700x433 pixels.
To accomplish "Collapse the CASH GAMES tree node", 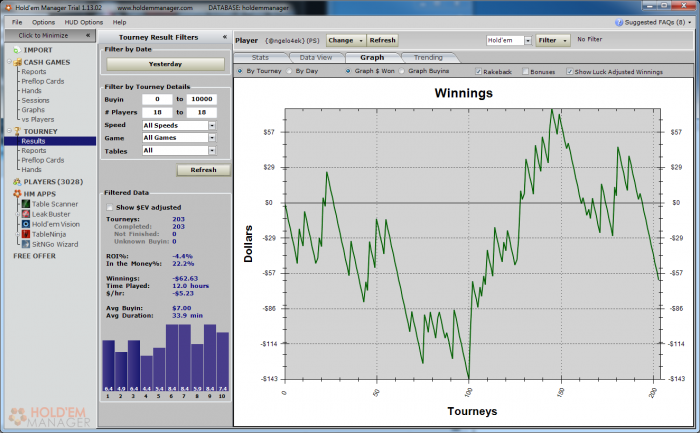I will tap(9, 62).
